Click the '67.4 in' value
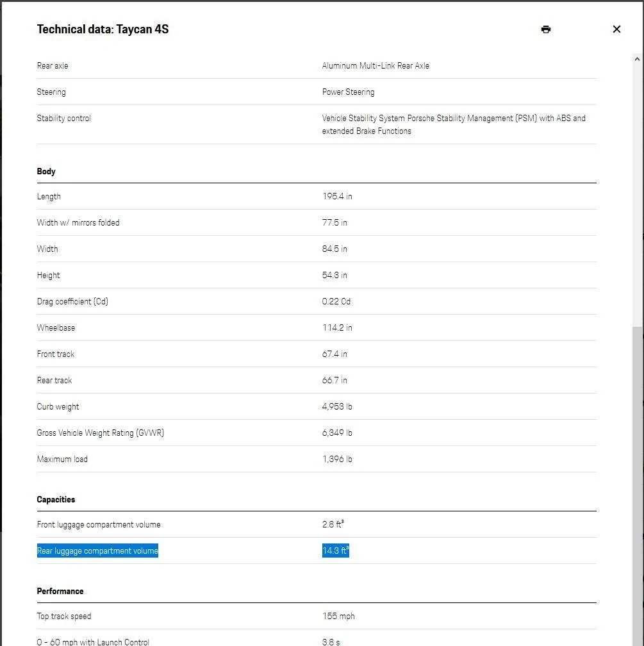 [x=334, y=354]
